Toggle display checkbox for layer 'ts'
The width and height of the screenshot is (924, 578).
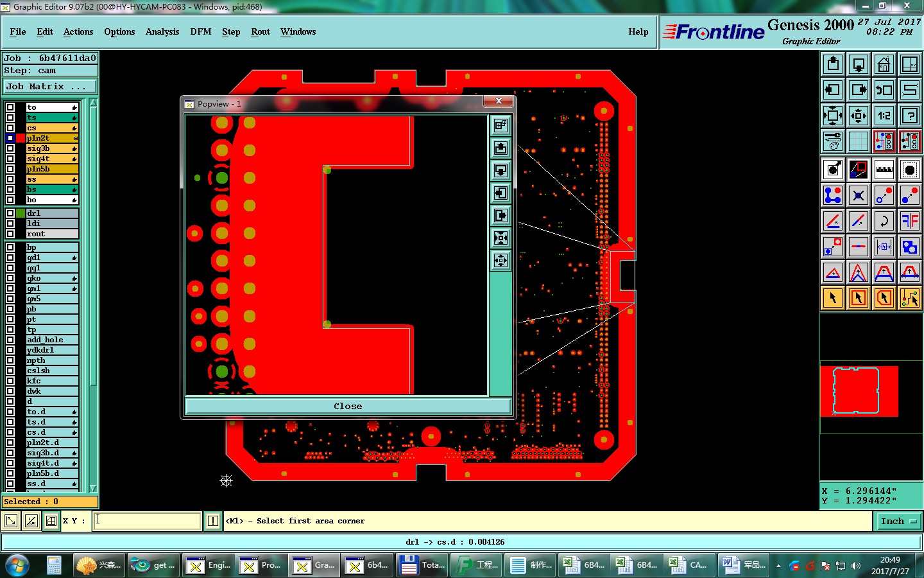click(x=10, y=118)
